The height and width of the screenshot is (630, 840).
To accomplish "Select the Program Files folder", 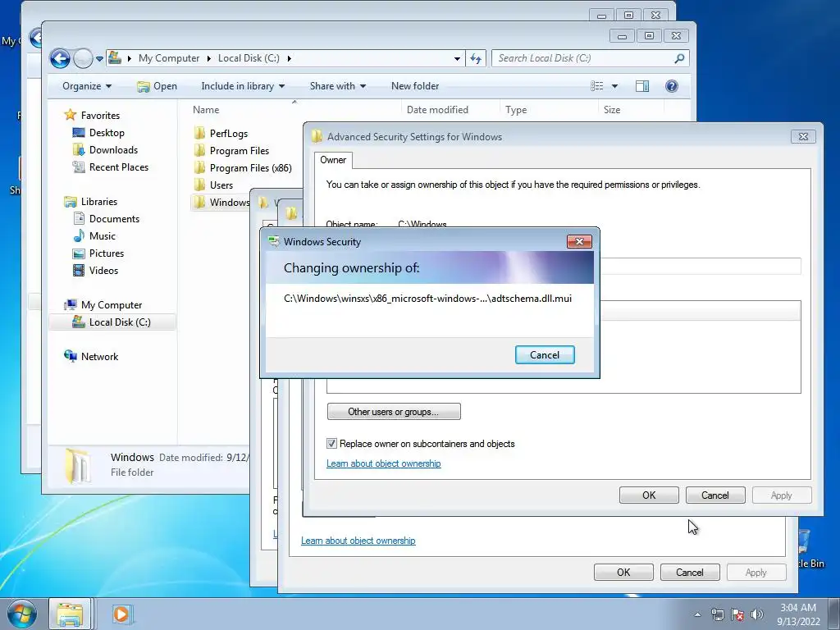I will tap(239, 151).
